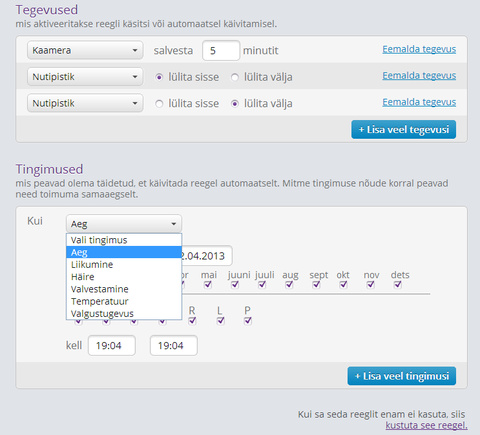Choose lülita sisse in third row
This screenshot has height=435, width=480.
pos(159,104)
